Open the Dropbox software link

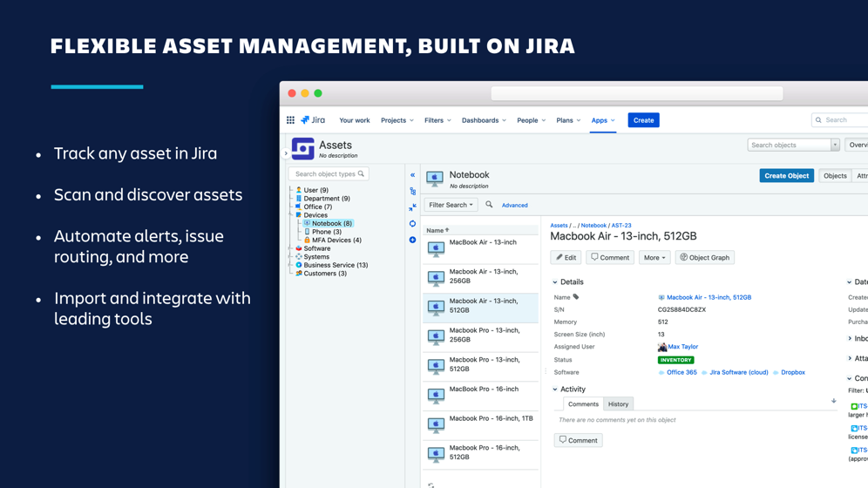pos(793,372)
